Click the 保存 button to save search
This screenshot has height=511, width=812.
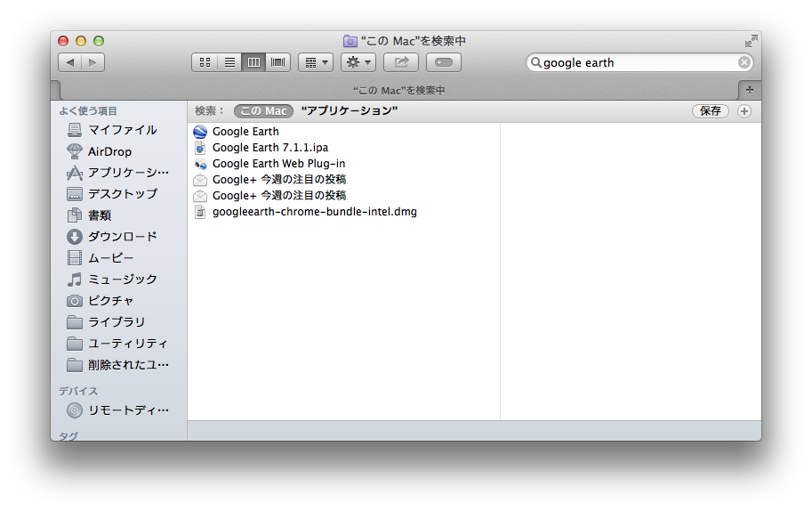(x=710, y=111)
